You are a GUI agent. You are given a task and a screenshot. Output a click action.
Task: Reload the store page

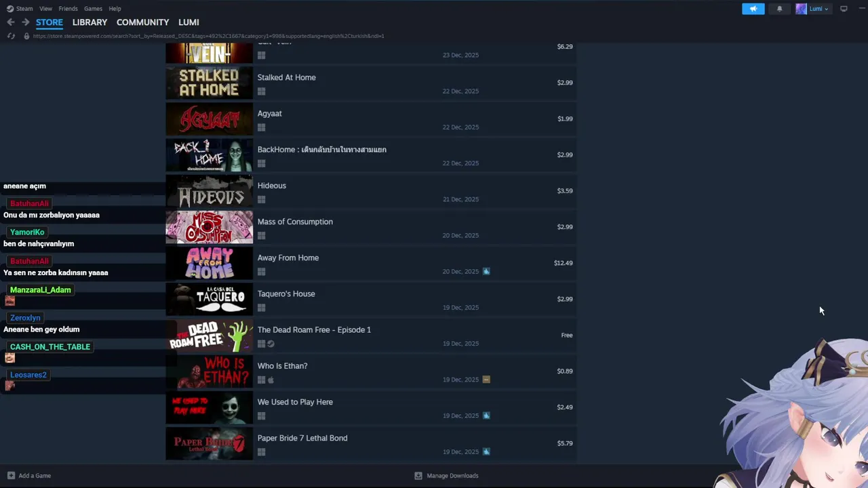coord(11,36)
